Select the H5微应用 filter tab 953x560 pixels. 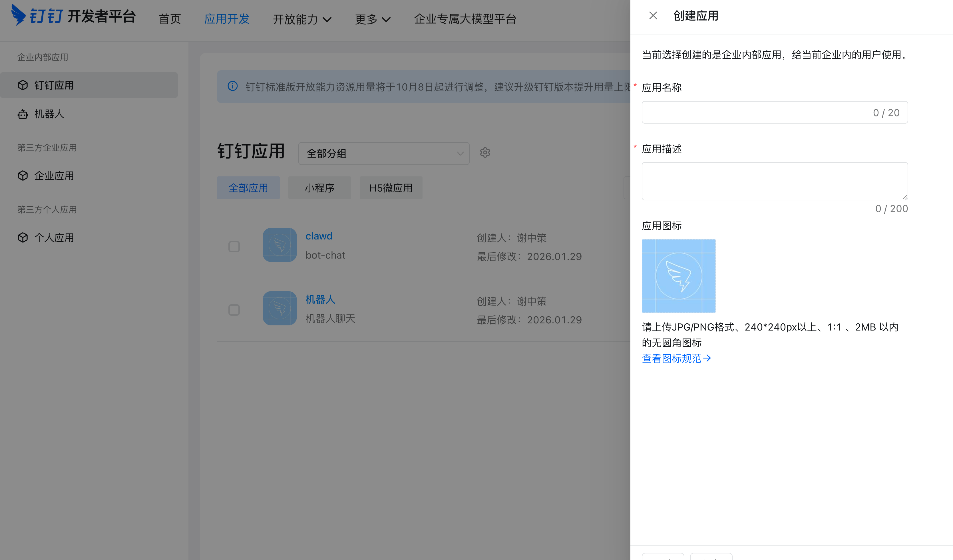click(391, 188)
